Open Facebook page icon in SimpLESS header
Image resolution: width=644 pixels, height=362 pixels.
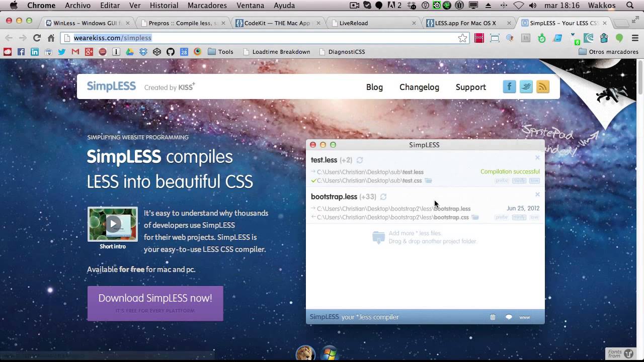[x=509, y=87]
